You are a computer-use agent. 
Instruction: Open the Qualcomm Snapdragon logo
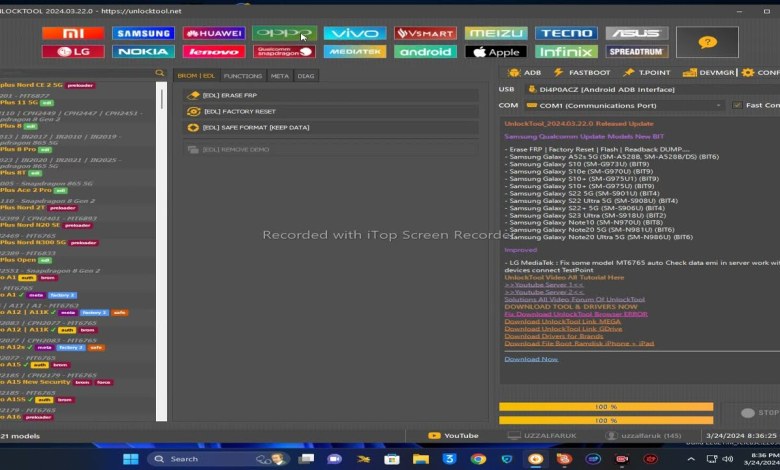click(x=285, y=52)
